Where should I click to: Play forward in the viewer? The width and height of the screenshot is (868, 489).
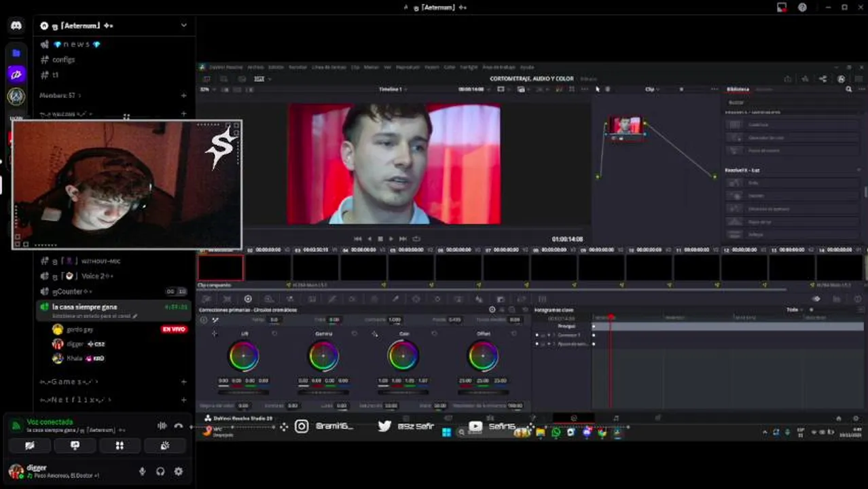391,239
